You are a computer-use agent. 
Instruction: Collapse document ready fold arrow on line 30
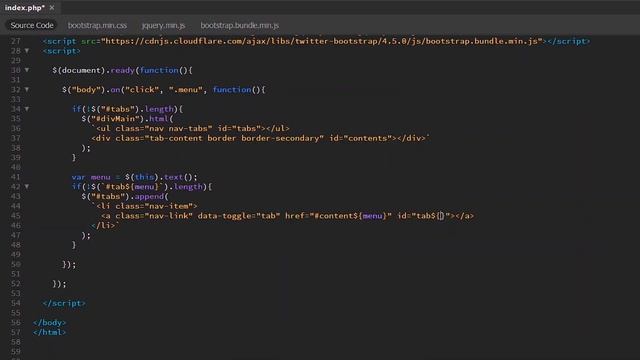click(x=27, y=70)
